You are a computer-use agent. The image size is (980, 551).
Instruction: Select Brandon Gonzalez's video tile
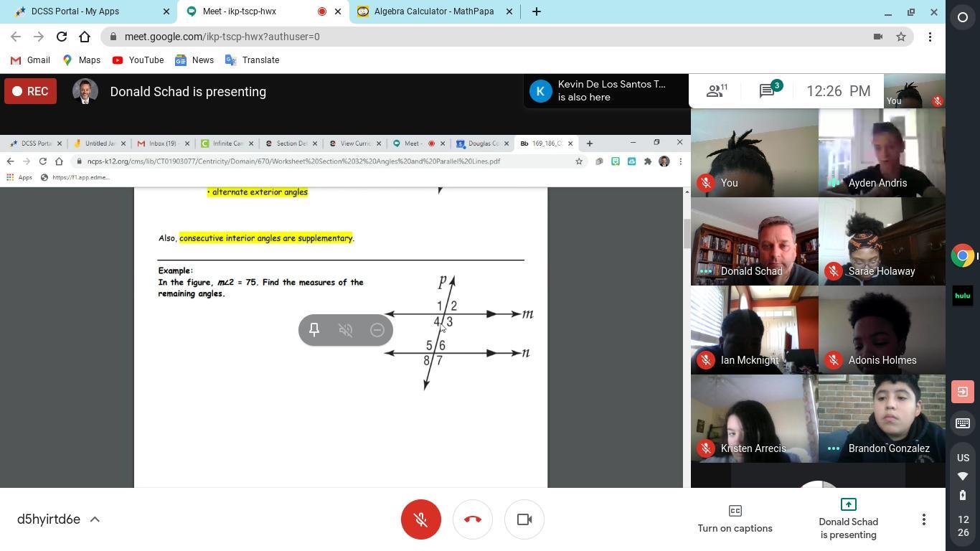tap(882, 419)
